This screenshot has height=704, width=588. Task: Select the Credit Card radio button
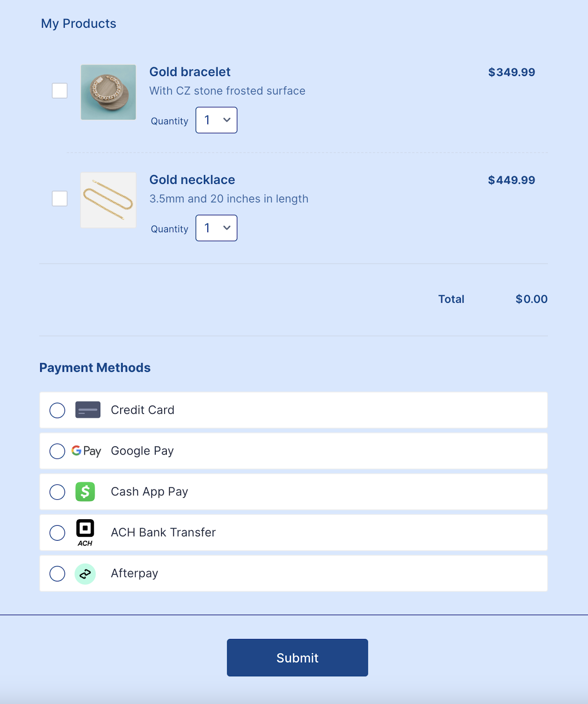pyautogui.click(x=57, y=410)
